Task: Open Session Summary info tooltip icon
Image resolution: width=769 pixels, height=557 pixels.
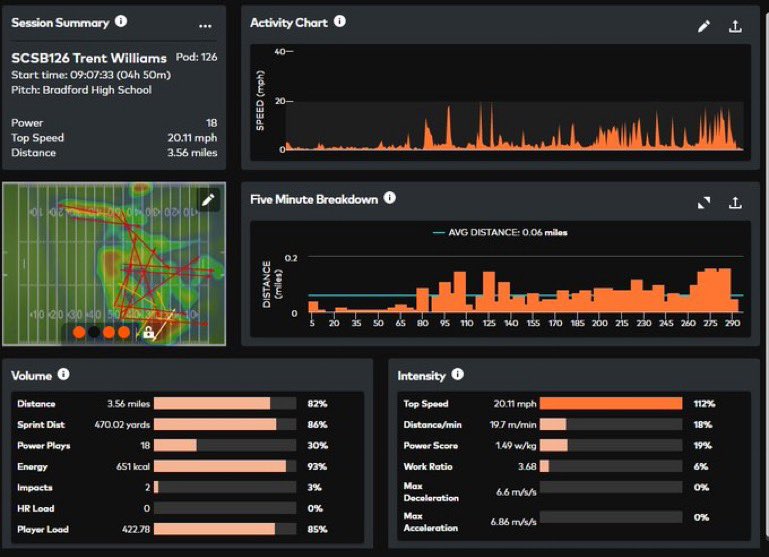Action: 121,21
